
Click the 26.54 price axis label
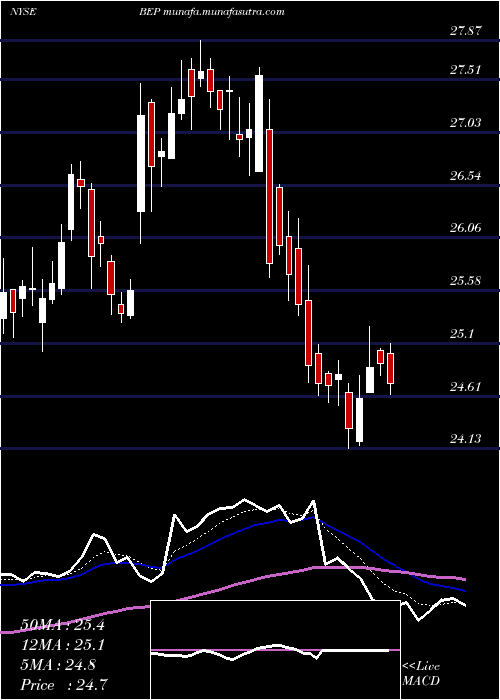click(x=466, y=175)
